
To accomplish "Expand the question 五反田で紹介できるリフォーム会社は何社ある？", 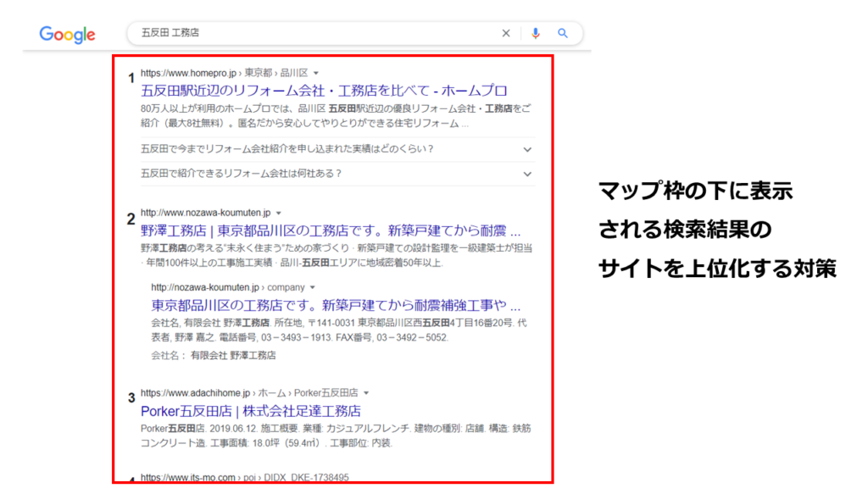I will (x=337, y=174).
